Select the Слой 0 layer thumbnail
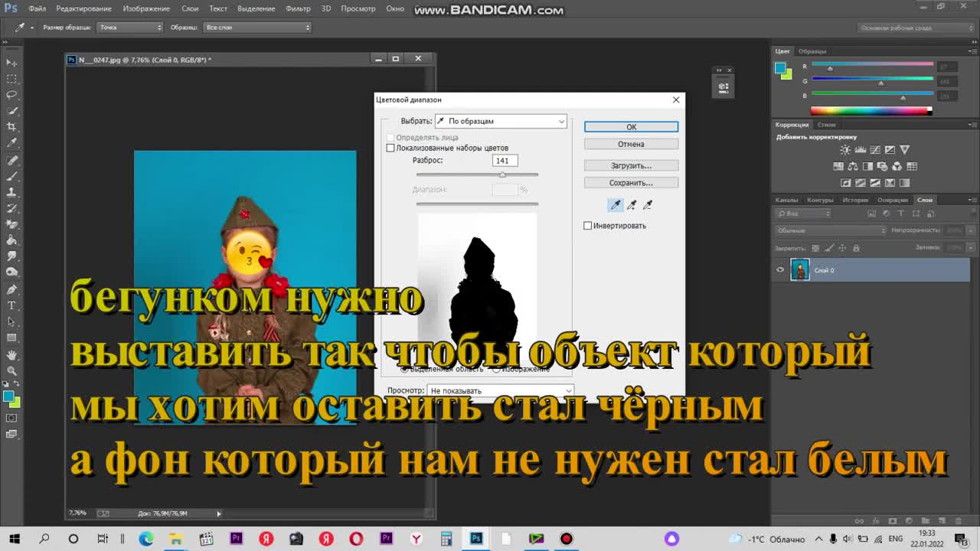Viewport: 980px width, 551px height. [x=799, y=269]
